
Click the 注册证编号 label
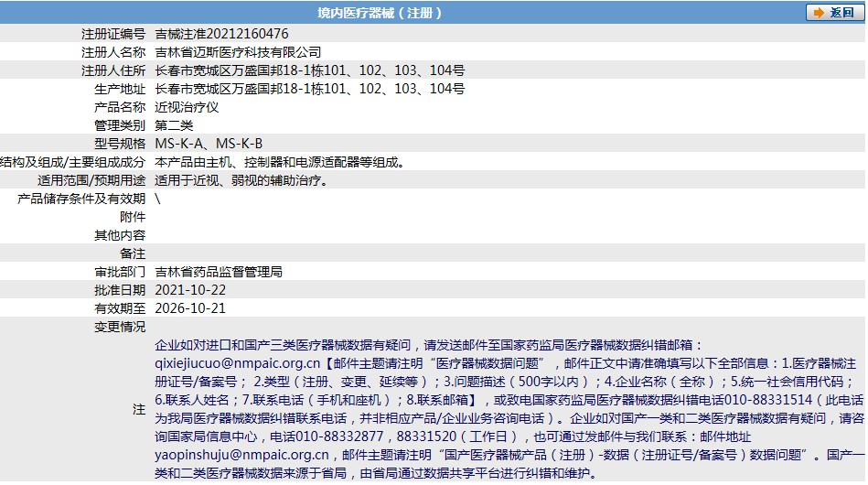113,34
